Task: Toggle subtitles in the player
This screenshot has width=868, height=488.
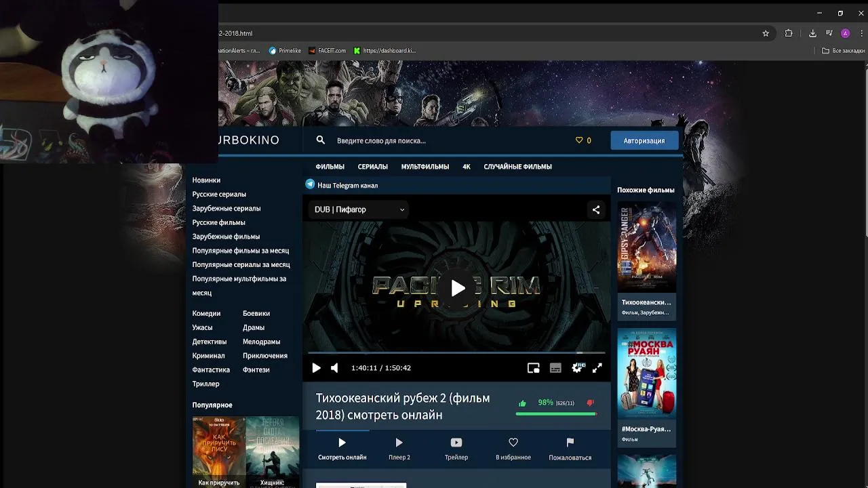Action: point(555,367)
